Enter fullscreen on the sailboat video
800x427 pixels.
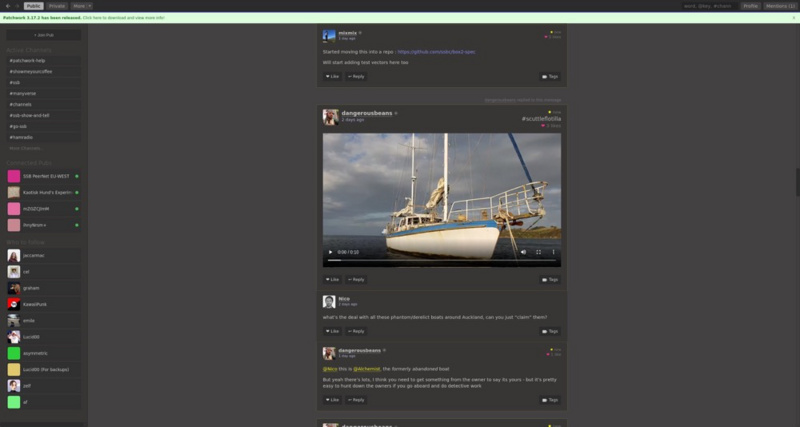(538, 252)
